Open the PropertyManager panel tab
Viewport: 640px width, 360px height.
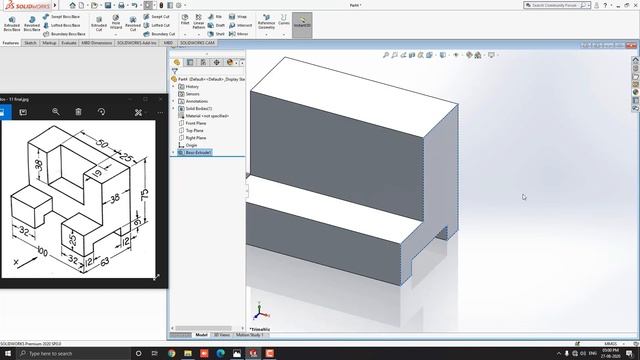tap(190, 62)
